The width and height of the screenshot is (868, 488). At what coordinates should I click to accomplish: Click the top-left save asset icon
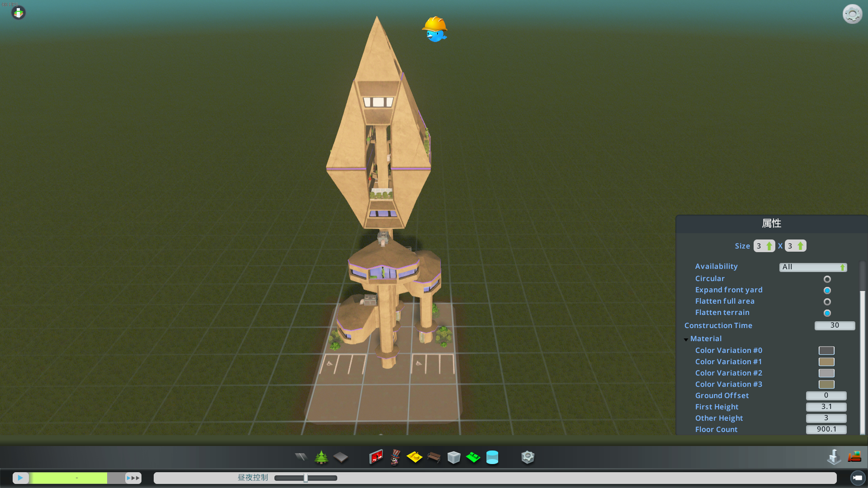pyautogui.click(x=19, y=13)
